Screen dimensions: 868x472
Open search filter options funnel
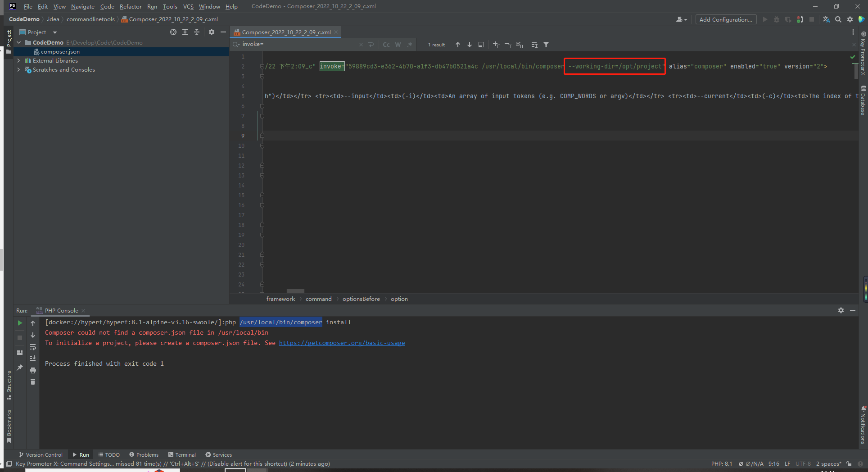(x=546, y=45)
